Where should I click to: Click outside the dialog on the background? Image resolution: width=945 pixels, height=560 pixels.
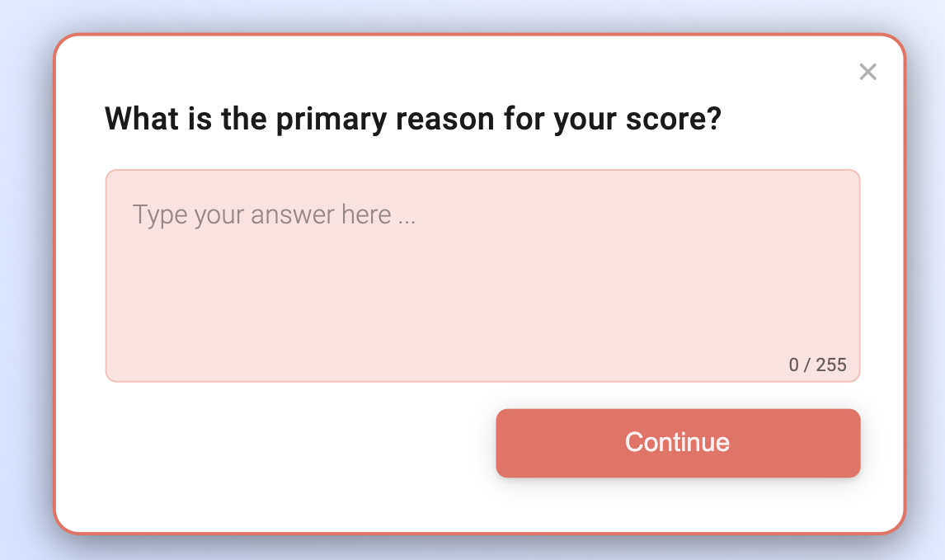pyautogui.click(x=25, y=280)
